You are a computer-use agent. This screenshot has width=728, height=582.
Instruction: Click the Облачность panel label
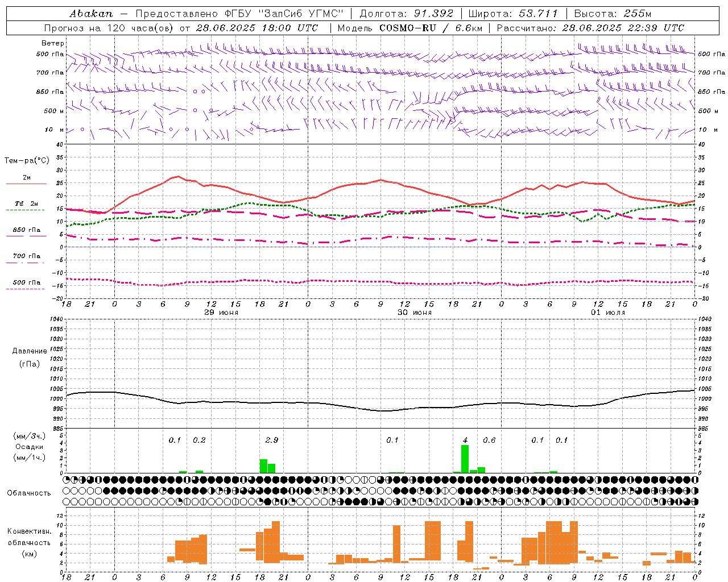[29, 493]
